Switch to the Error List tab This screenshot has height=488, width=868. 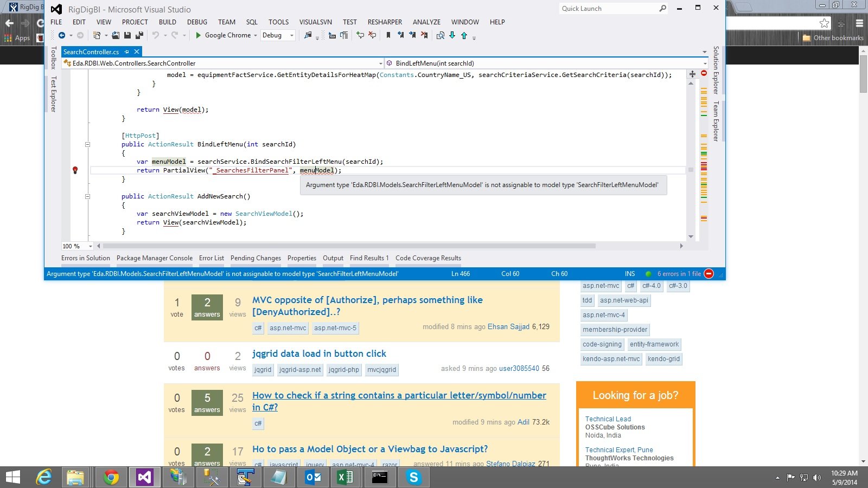[x=212, y=258]
